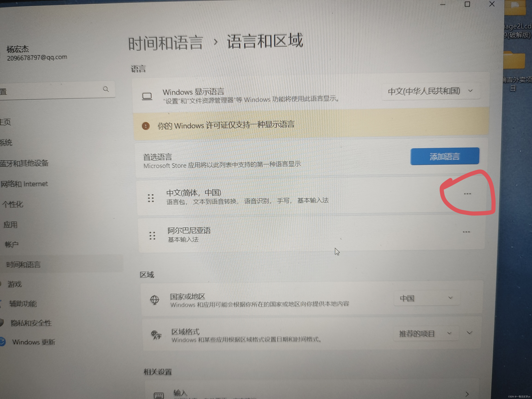Screen dimensions: 532x399
Task: Open the 国家或地区 dropdown showing 中国
Action: point(426,298)
